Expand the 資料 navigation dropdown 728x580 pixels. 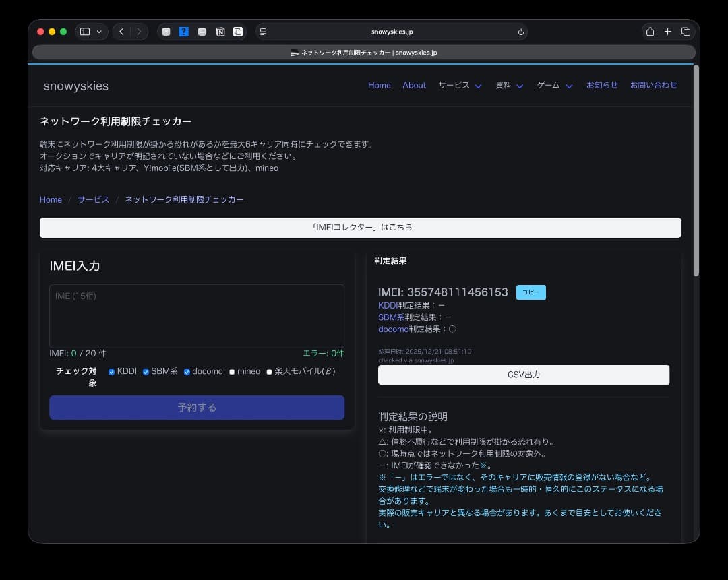[x=509, y=86]
